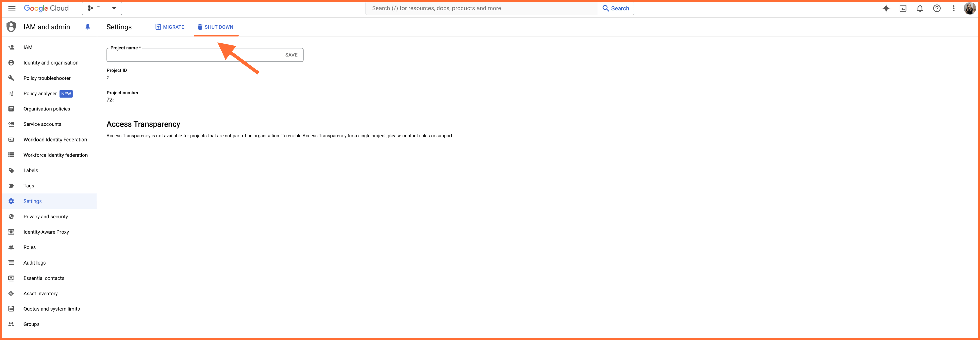Viewport: 980px width, 340px height.
Task: Click the SHUT DOWN button
Action: pyautogui.click(x=215, y=27)
